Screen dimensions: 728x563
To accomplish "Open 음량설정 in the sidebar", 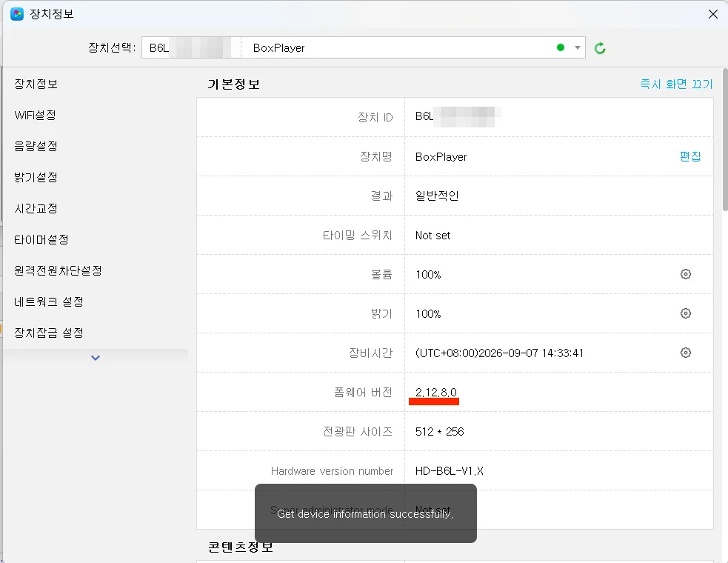I will [36, 147].
